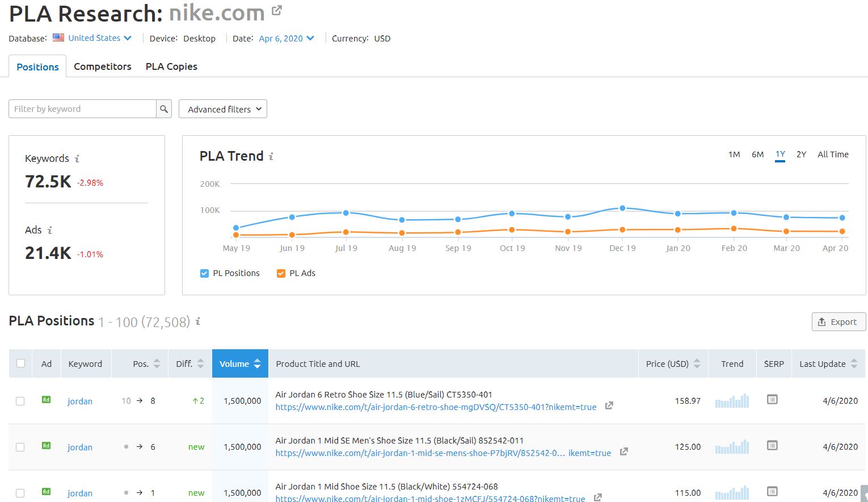Set trend range to 1M
Screen dimensions: 868x502
(734, 154)
